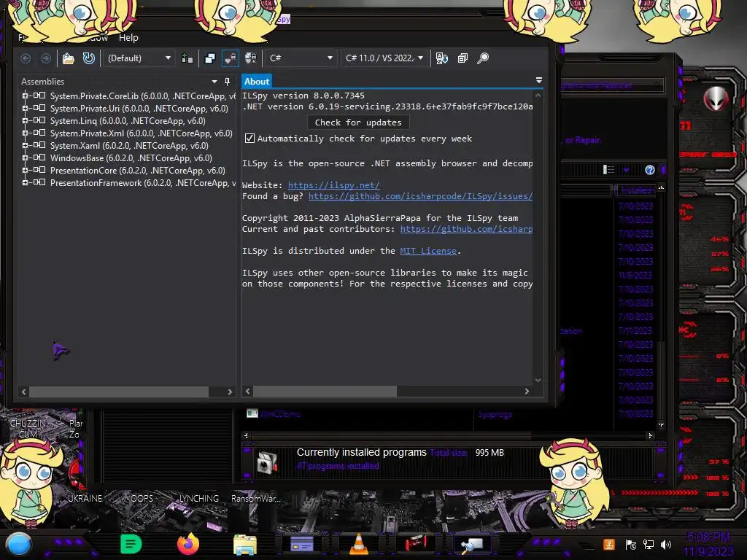Uncheck Automatically check for updates every week
747x560 pixels.
[249, 138]
